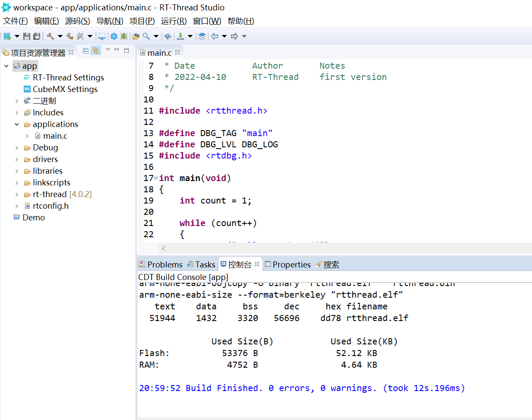Screen dimensions: 532x420
Task: Open RT-Thread Settings in the app project
Action: [x=68, y=77]
